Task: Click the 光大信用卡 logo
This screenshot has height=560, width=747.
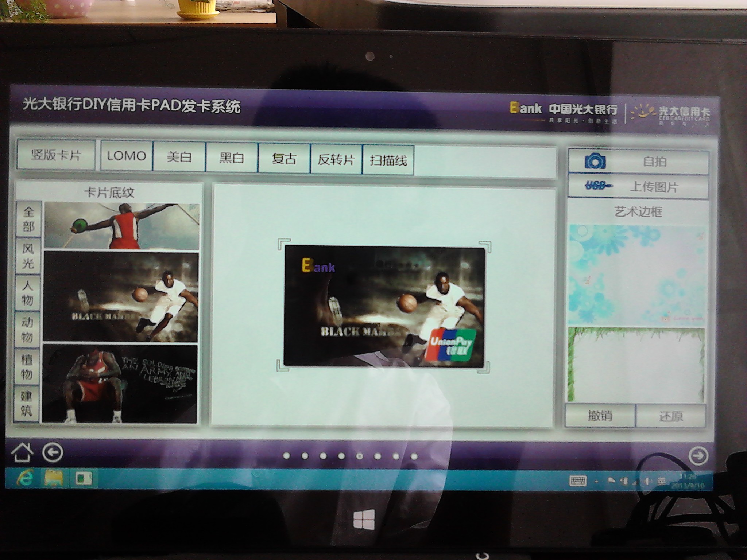Action: (x=670, y=114)
